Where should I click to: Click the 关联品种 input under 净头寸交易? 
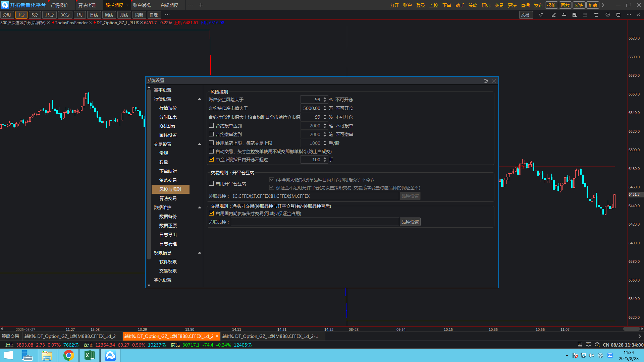click(x=315, y=222)
